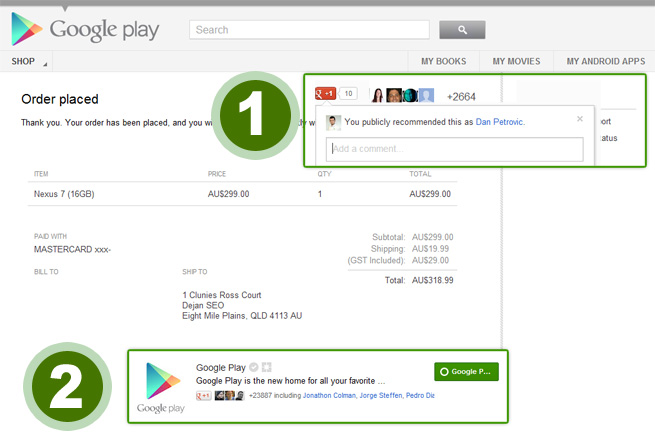Open the Google Play page title link
This screenshot has width=655, height=445.
click(x=221, y=368)
